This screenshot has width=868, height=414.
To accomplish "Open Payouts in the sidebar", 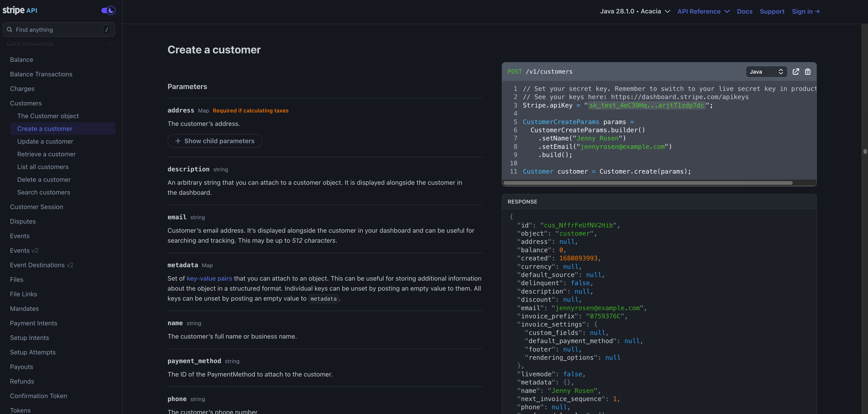I will point(22,367).
